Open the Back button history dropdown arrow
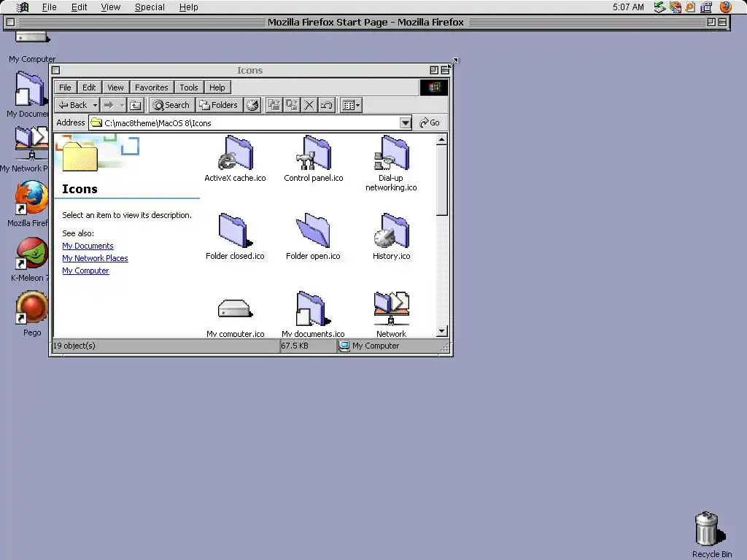Screen dimensions: 747x560 coord(95,105)
